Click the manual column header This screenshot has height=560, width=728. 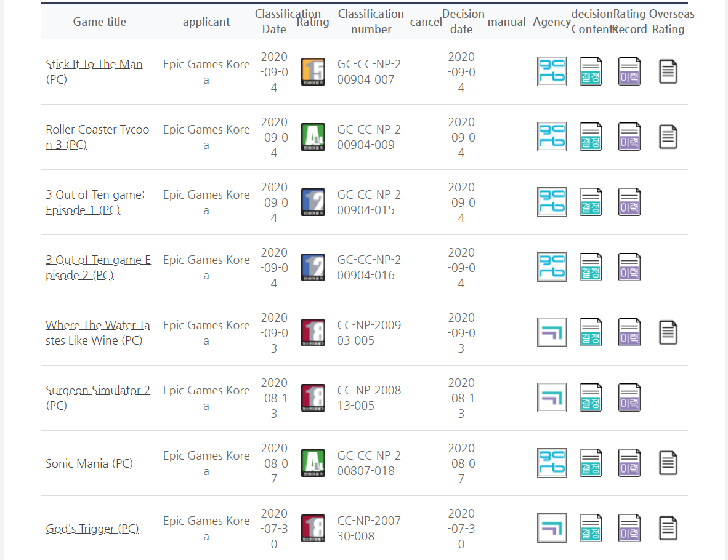point(506,22)
